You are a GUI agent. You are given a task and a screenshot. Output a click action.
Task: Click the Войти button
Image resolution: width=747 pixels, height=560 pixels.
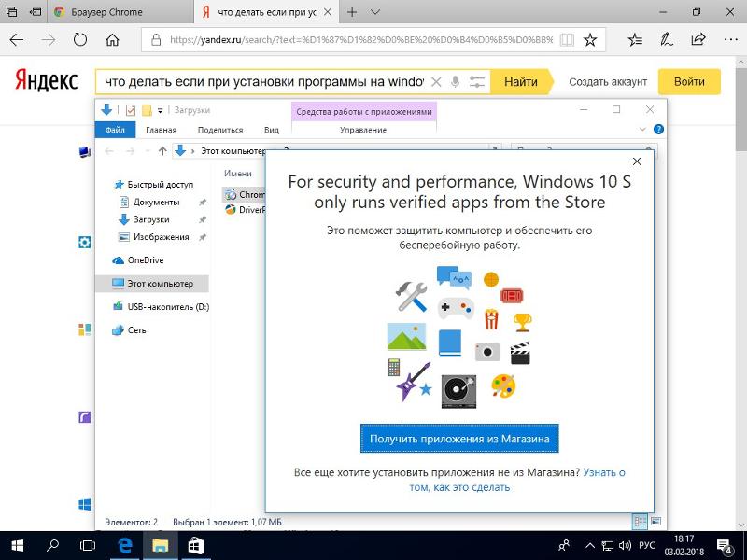tap(689, 81)
